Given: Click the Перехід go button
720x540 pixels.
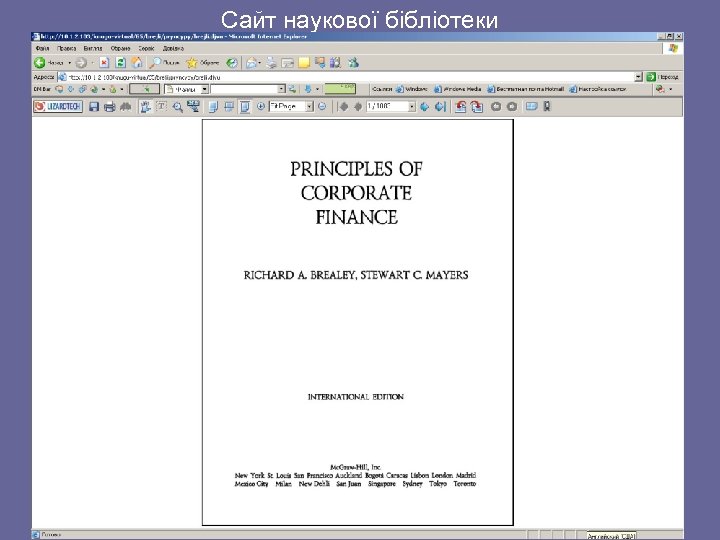Looking at the screenshot, I should coord(662,77).
